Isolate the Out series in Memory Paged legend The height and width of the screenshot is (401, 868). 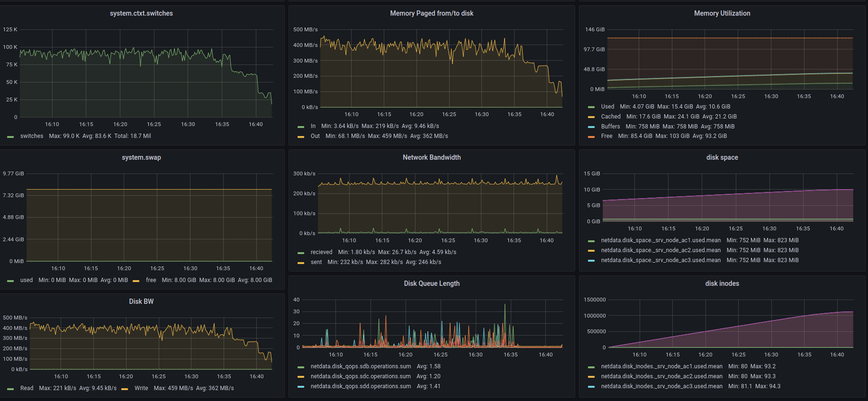pyautogui.click(x=315, y=136)
